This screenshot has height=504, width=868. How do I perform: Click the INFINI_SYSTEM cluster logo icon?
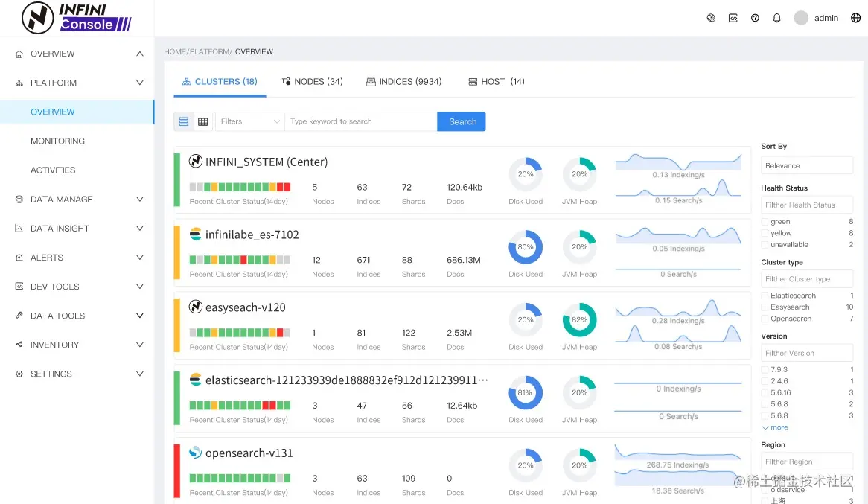coord(195,161)
